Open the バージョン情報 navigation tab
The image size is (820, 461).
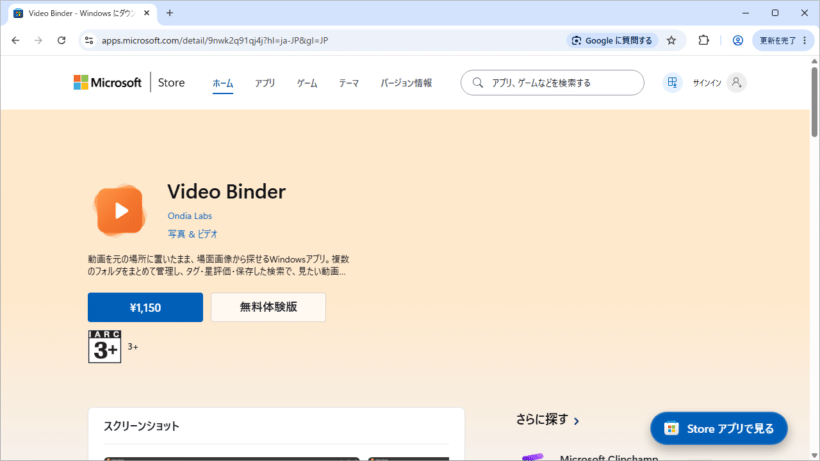click(x=406, y=83)
